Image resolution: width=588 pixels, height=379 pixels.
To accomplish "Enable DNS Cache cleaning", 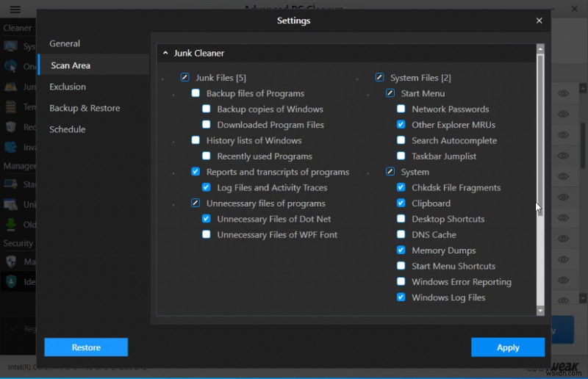I will [x=401, y=234].
